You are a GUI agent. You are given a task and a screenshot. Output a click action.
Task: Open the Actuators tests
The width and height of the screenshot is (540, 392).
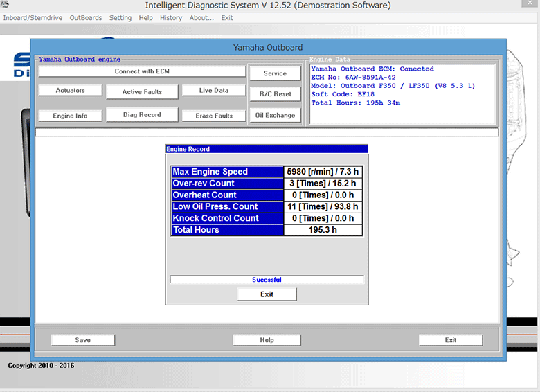tap(70, 90)
